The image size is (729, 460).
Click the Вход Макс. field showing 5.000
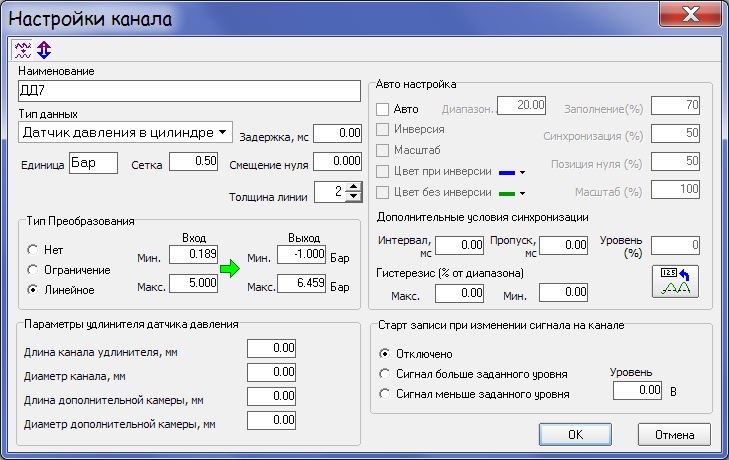click(x=193, y=283)
